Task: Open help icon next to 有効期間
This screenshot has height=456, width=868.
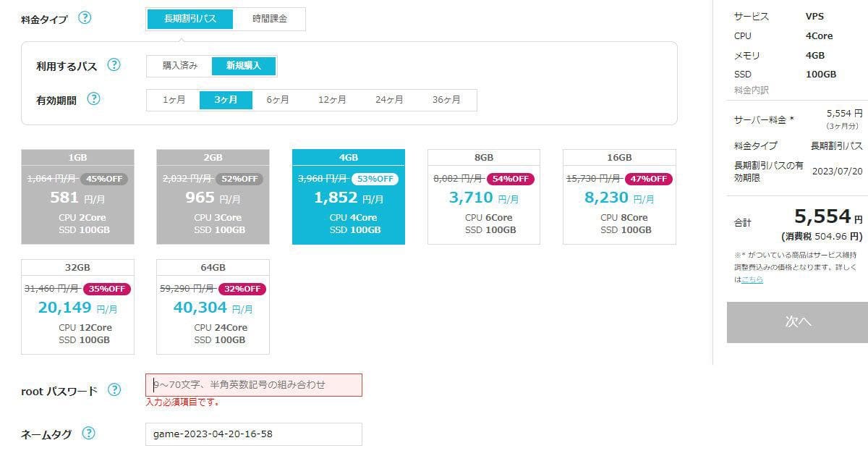Action: (x=93, y=99)
